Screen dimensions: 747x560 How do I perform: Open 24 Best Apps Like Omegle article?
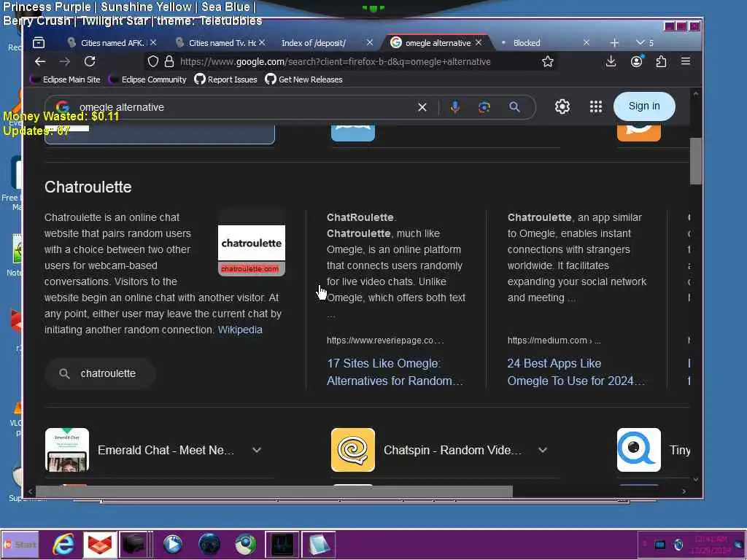coord(576,372)
